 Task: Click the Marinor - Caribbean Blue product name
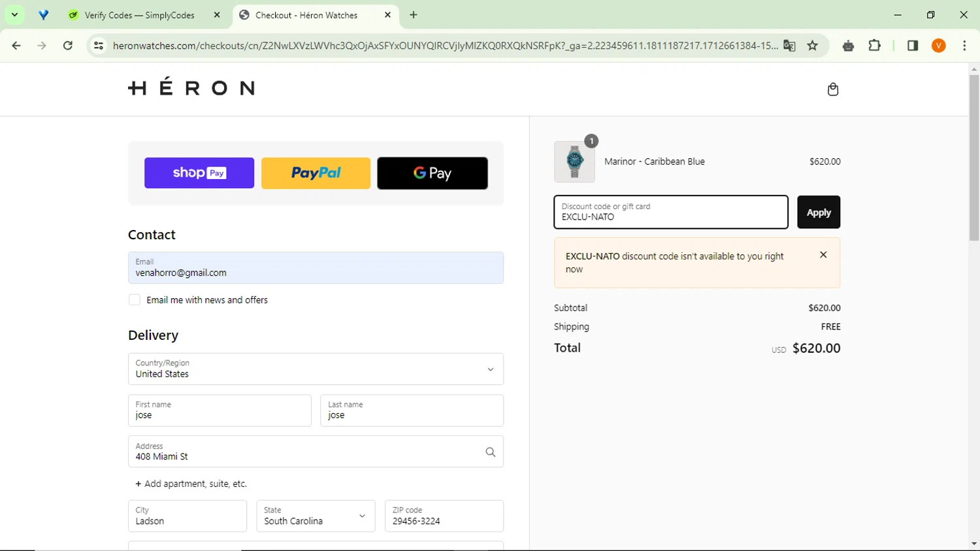pyautogui.click(x=655, y=161)
